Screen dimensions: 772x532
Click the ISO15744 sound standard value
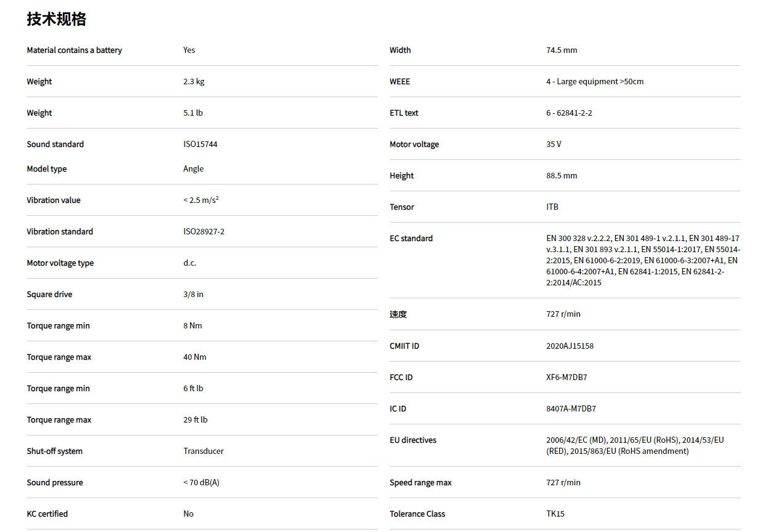tap(200, 145)
